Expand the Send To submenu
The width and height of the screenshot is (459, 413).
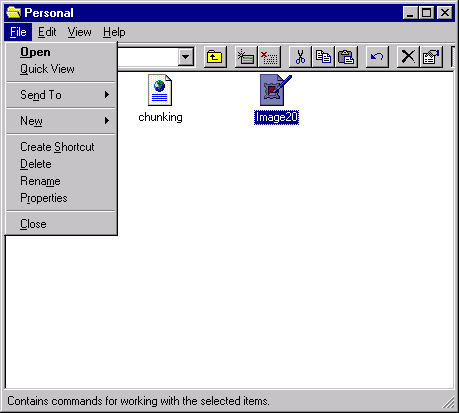pyautogui.click(x=61, y=95)
